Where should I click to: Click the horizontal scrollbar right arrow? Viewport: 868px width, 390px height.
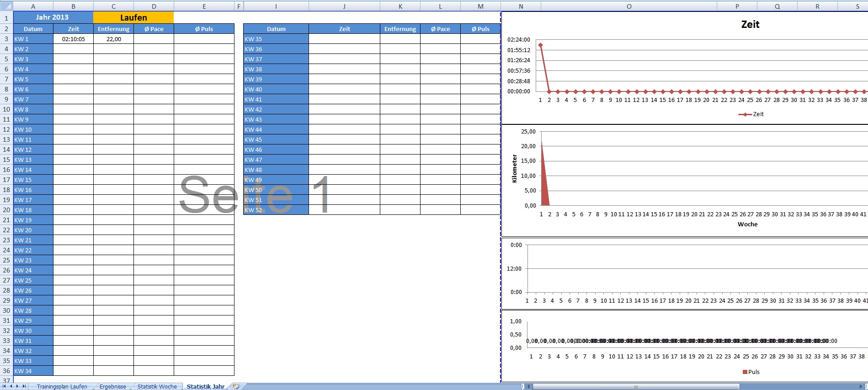[861, 387]
